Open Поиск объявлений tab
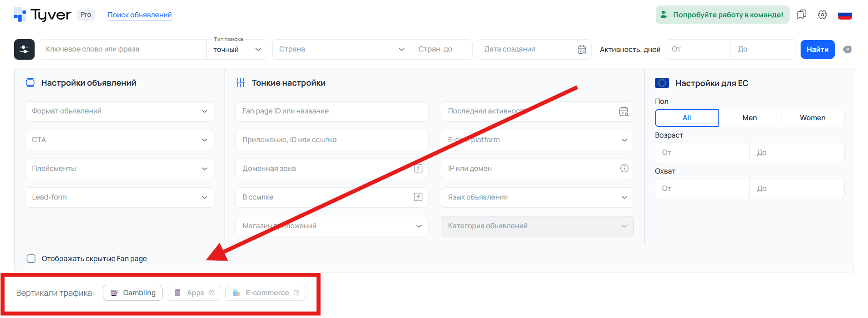868x318 pixels. pos(140,15)
